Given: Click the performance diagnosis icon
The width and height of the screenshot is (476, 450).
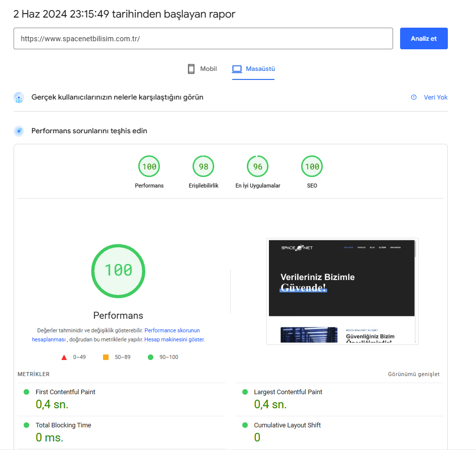Looking at the screenshot, I should (x=19, y=131).
